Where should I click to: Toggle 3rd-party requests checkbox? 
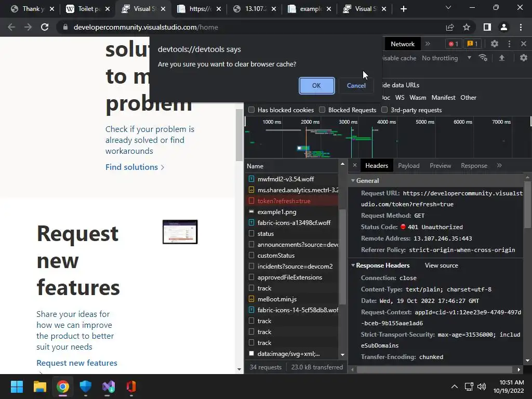[x=384, y=110]
